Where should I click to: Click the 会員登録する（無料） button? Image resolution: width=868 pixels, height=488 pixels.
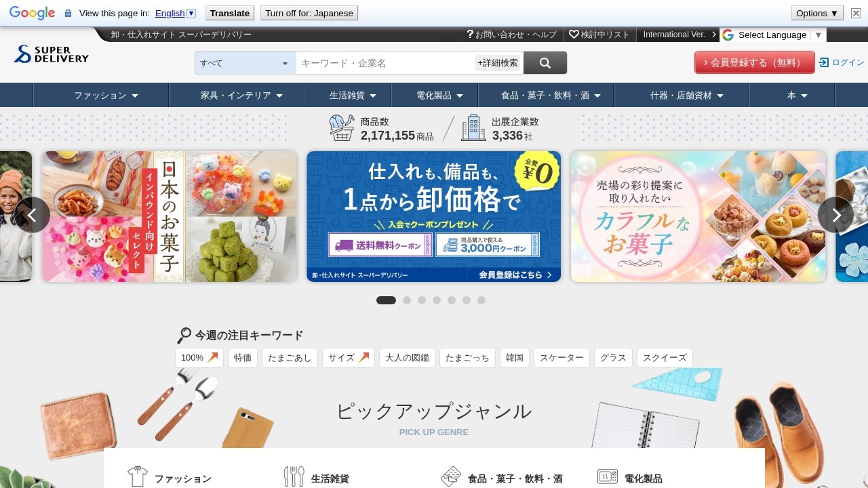(754, 62)
